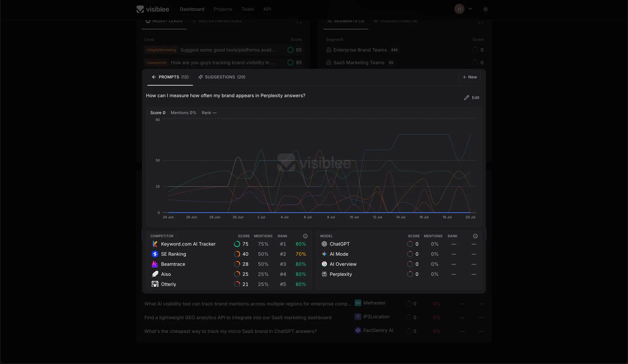The height and width of the screenshot is (364, 628).
Task: Select the Otterly competitor name
Action: click(168, 285)
